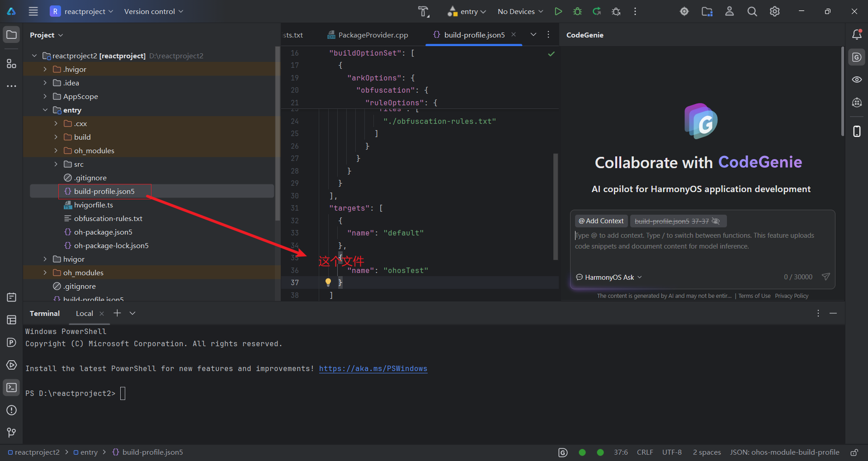Open editor tab options vertical dots
Image resolution: width=868 pixels, height=461 pixels.
coord(548,34)
